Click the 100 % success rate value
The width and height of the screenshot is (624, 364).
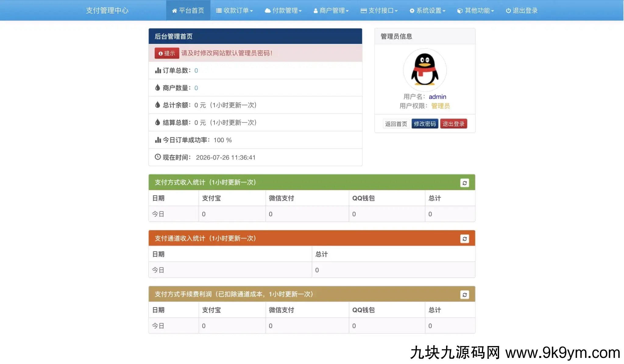222,140
